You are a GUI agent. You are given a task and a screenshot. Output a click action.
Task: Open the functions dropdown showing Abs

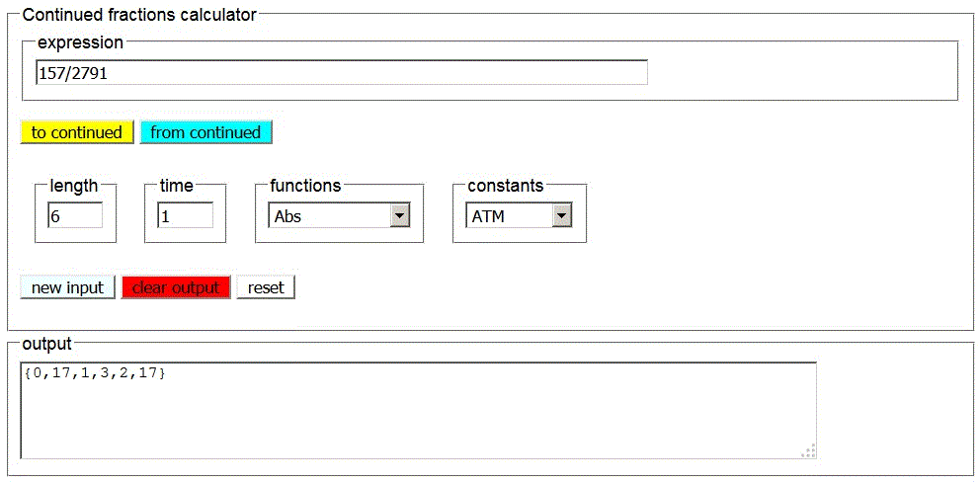click(329, 216)
